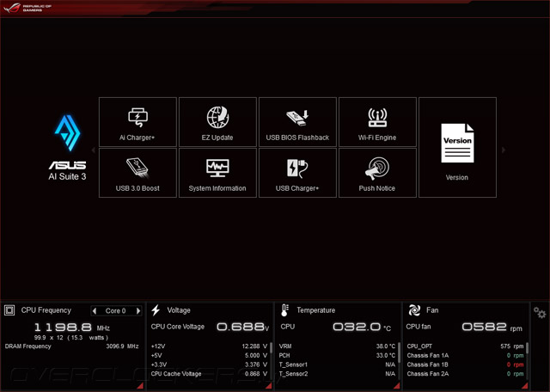This screenshot has height=392, width=550.
Task: Click the Core 0 selector label
Action: (115, 310)
